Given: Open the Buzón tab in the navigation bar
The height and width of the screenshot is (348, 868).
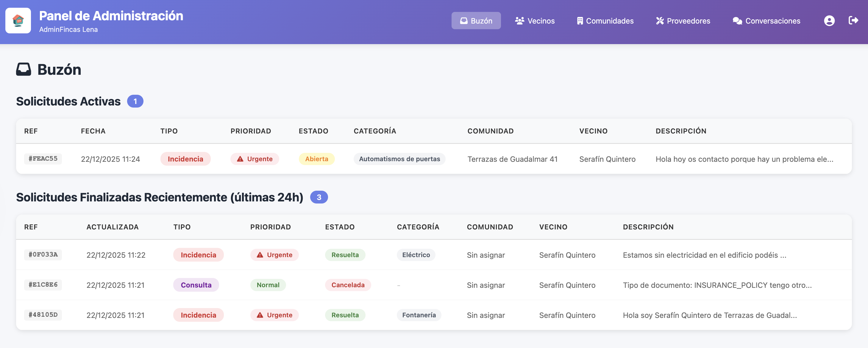Looking at the screenshot, I should (x=476, y=21).
